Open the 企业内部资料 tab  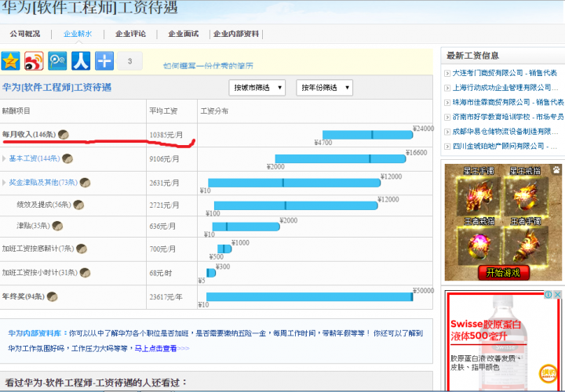[x=236, y=34]
